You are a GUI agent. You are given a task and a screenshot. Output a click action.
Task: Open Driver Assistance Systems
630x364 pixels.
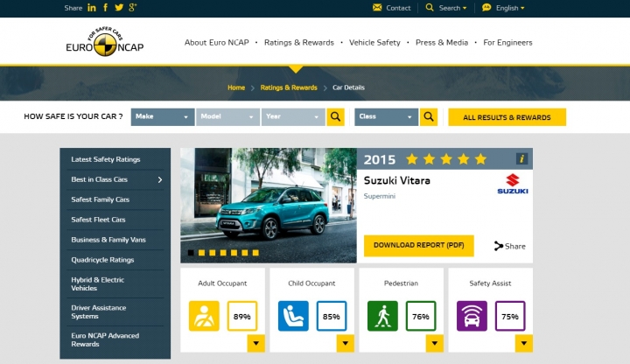click(x=98, y=311)
